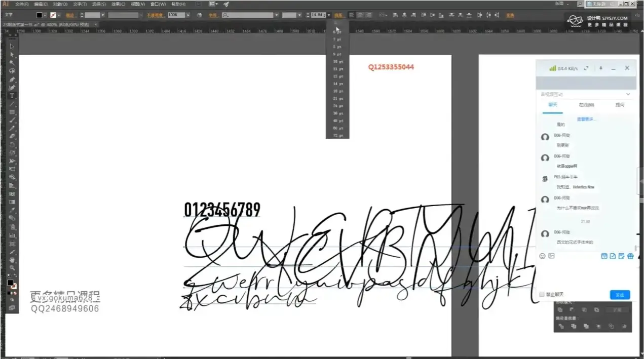Select 12 pt in font size list
This screenshot has width=644, height=359.
click(x=338, y=76)
